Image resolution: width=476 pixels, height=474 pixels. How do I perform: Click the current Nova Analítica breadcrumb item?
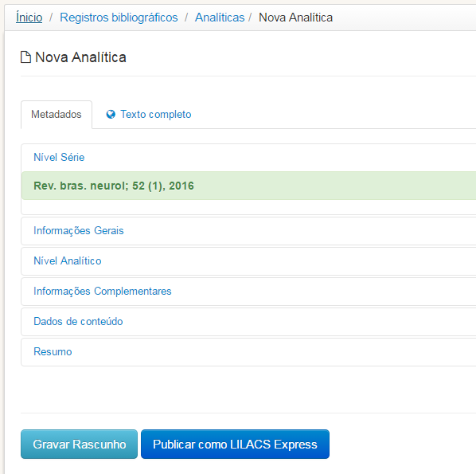[x=295, y=18]
